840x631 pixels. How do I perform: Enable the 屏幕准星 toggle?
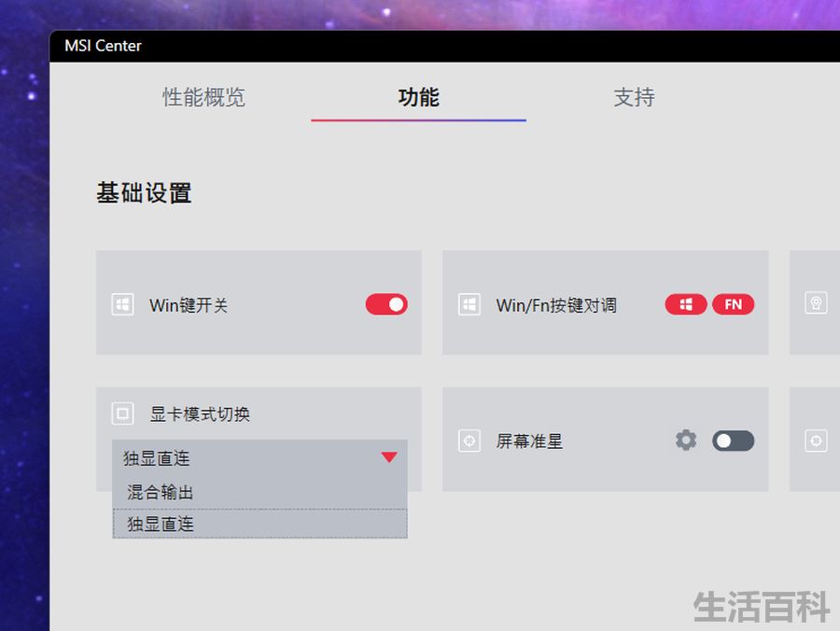click(x=733, y=441)
